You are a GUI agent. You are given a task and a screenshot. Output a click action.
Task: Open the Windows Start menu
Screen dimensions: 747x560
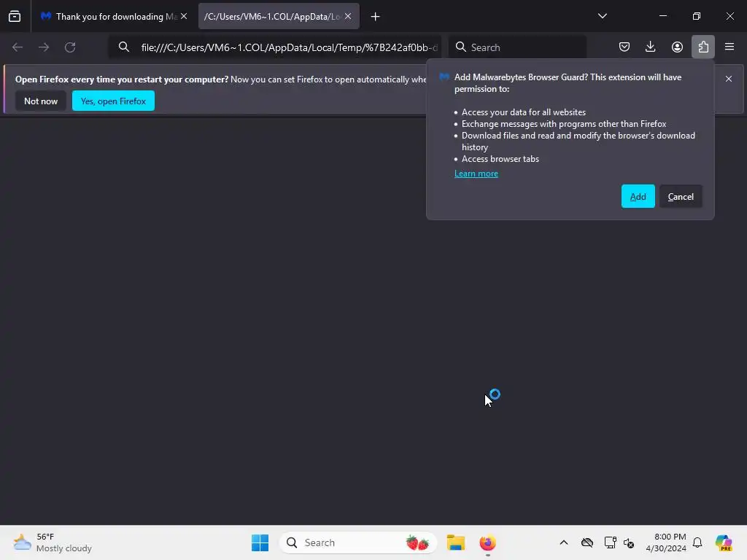pyautogui.click(x=260, y=542)
